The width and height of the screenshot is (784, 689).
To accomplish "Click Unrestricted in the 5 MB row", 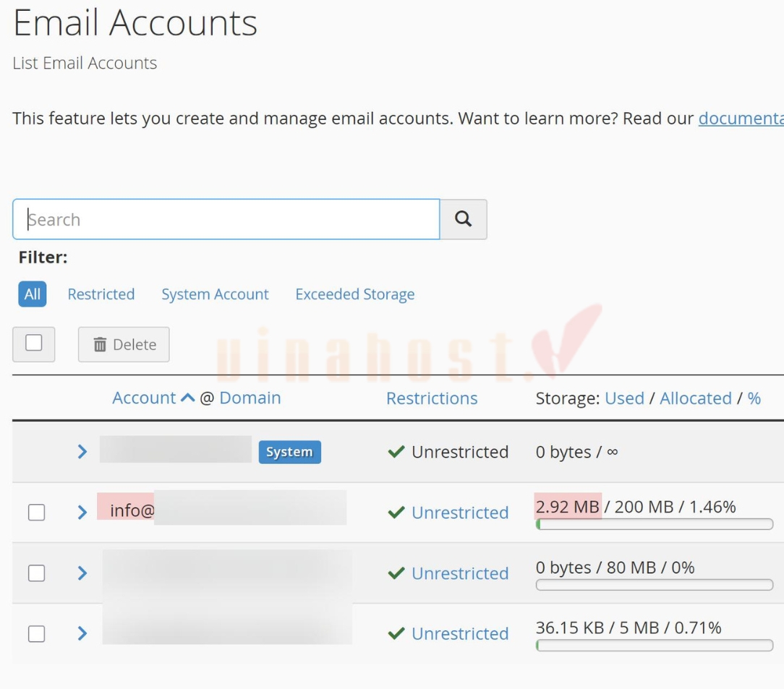I will pos(460,633).
